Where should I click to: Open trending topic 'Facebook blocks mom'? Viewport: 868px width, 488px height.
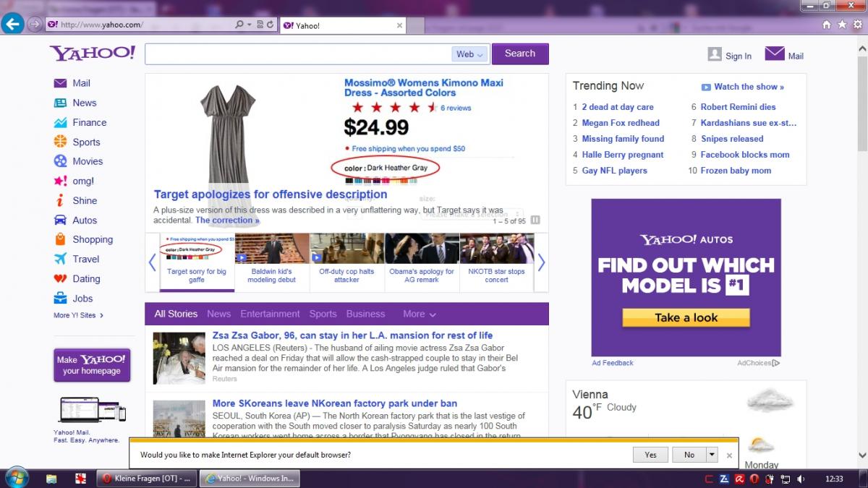(745, 155)
